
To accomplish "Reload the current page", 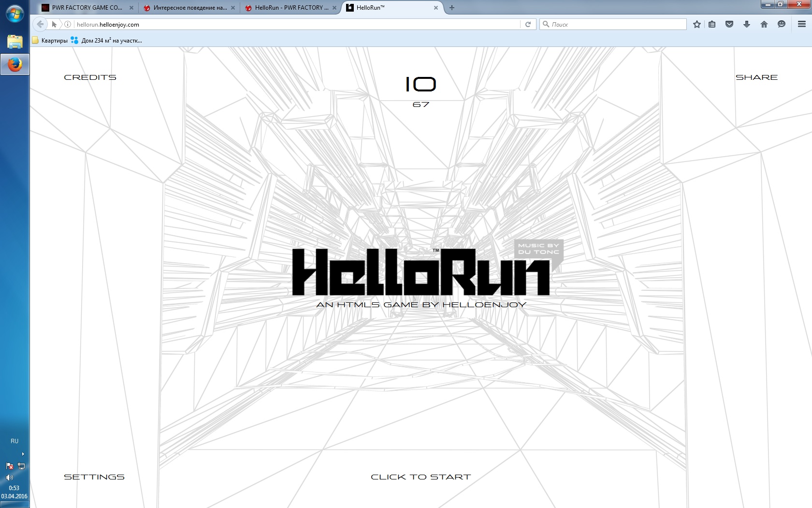I will coord(528,24).
